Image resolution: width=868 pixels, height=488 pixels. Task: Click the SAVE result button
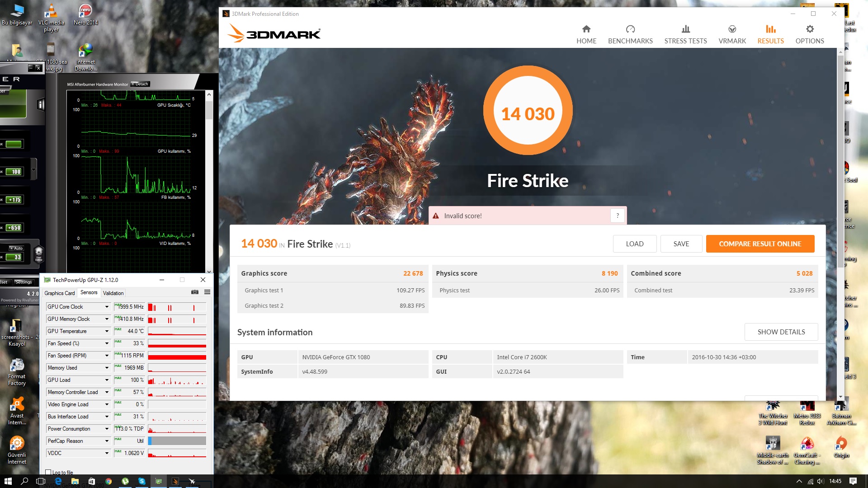681,244
